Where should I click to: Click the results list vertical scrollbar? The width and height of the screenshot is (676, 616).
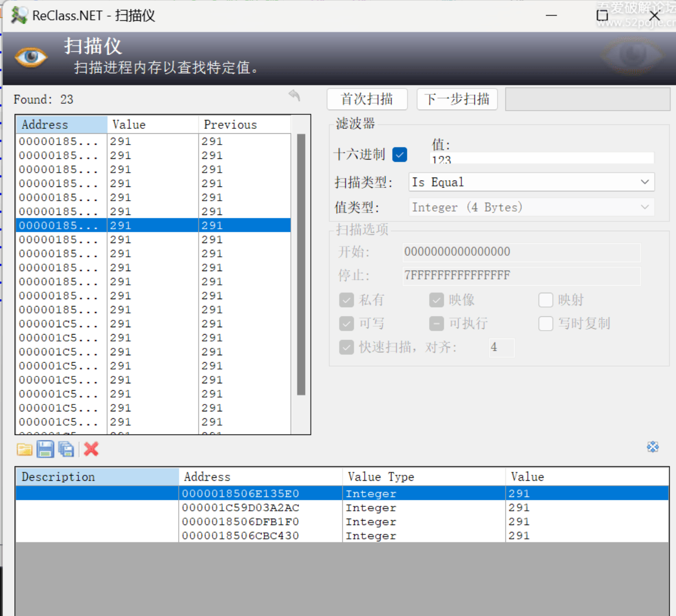301,266
